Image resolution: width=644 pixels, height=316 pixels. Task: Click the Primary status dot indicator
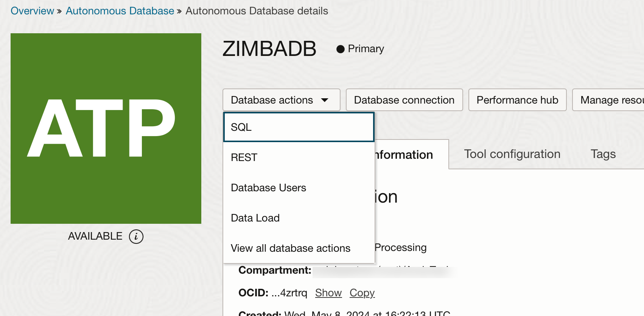[340, 49]
